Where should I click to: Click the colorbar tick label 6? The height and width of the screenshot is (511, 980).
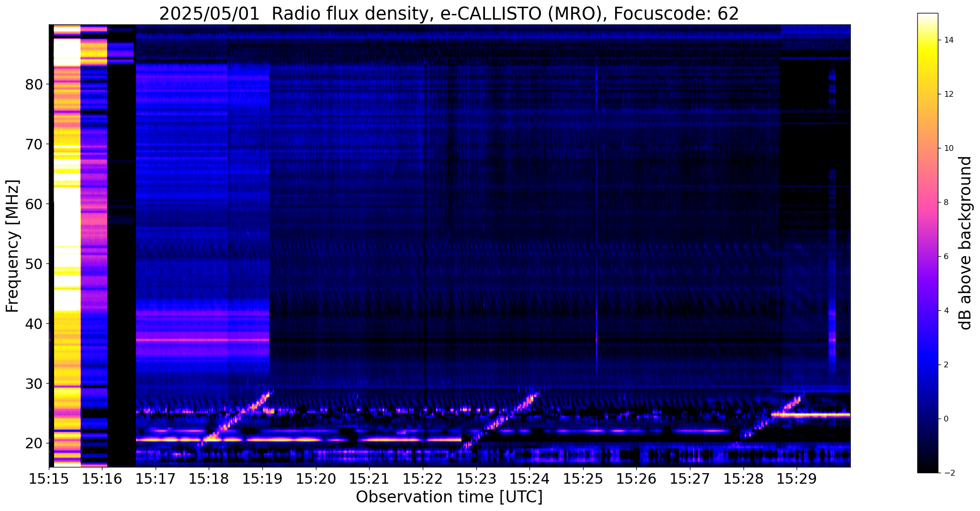pyautogui.click(x=946, y=257)
